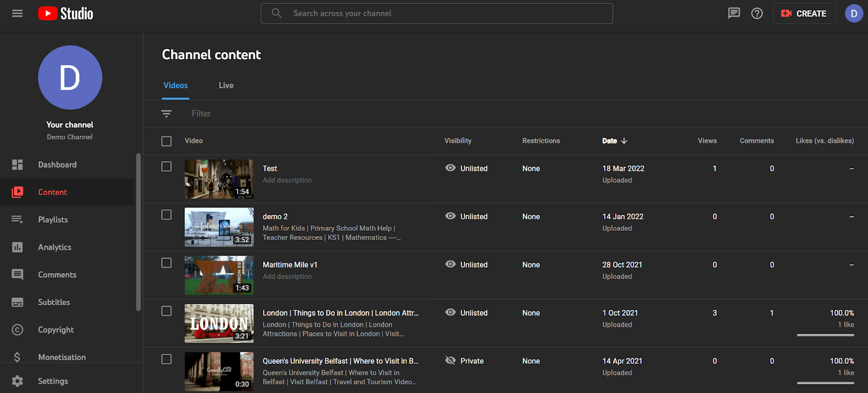Click the Views column header
Image resolution: width=868 pixels, height=393 pixels.
tap(707, 141)
